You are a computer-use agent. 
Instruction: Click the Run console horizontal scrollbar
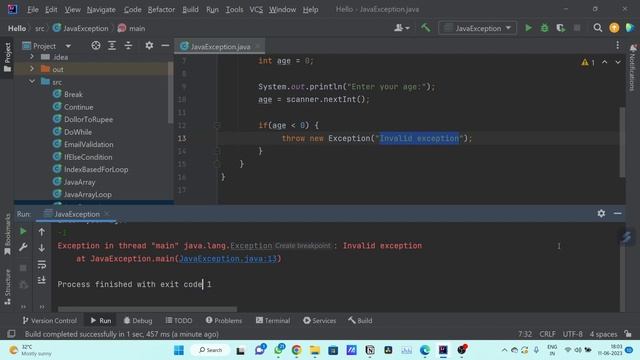point(147,309)
